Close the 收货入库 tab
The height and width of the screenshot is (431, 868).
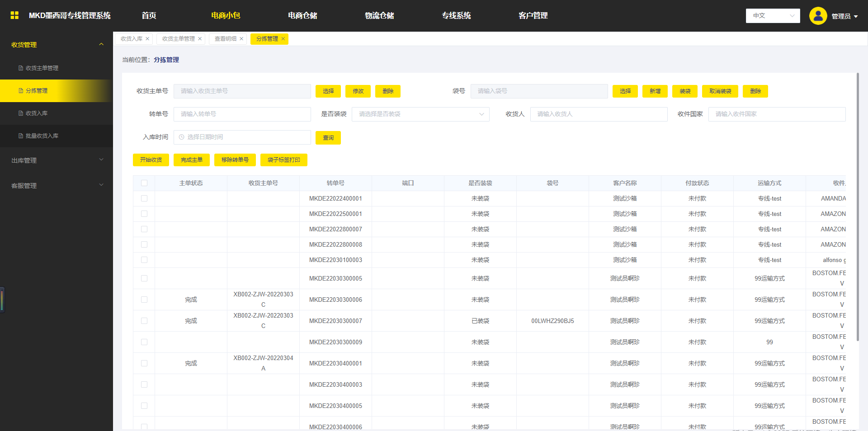147,39
